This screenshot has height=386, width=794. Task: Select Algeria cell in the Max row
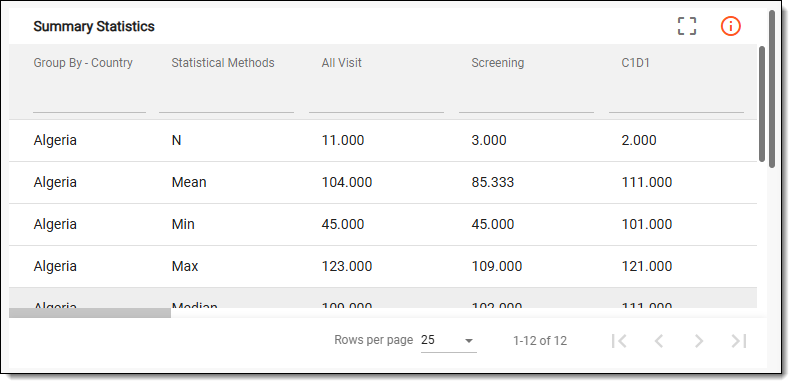coord(55,266)
